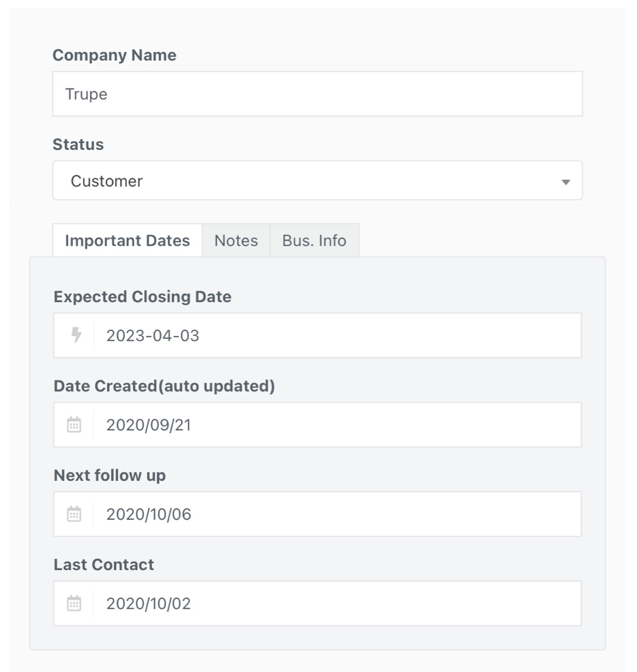Open the calendar icon for Date Created
The image size is (637, 672).
(x=74, y=425)
